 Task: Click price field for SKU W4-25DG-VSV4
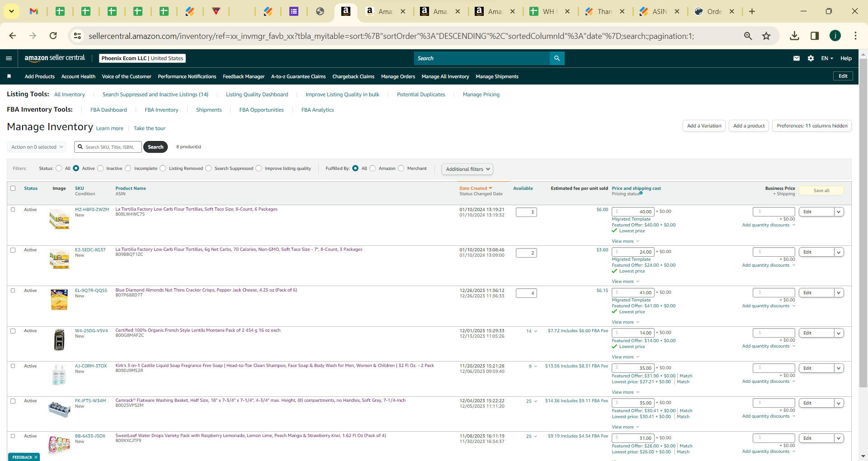point(633,333)
